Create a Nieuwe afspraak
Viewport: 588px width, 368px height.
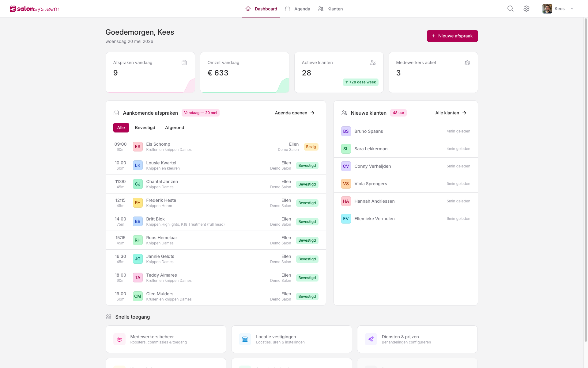[x=452, y=36]
